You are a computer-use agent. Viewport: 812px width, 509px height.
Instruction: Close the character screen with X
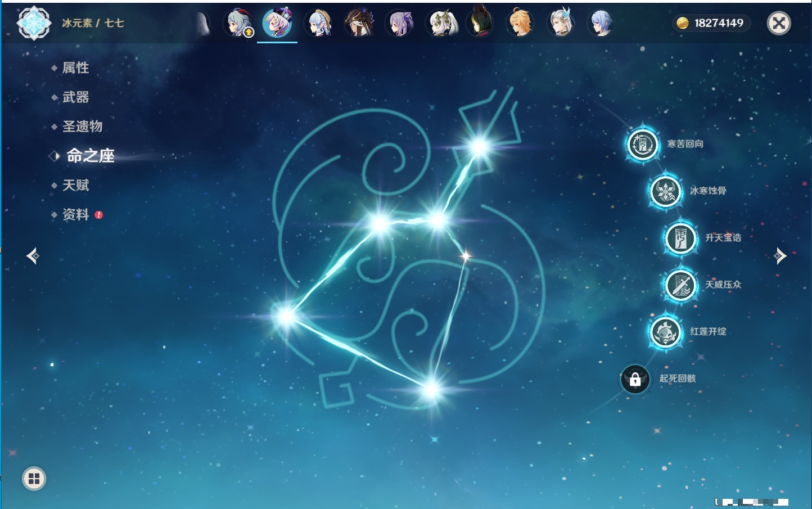(779, 23)
